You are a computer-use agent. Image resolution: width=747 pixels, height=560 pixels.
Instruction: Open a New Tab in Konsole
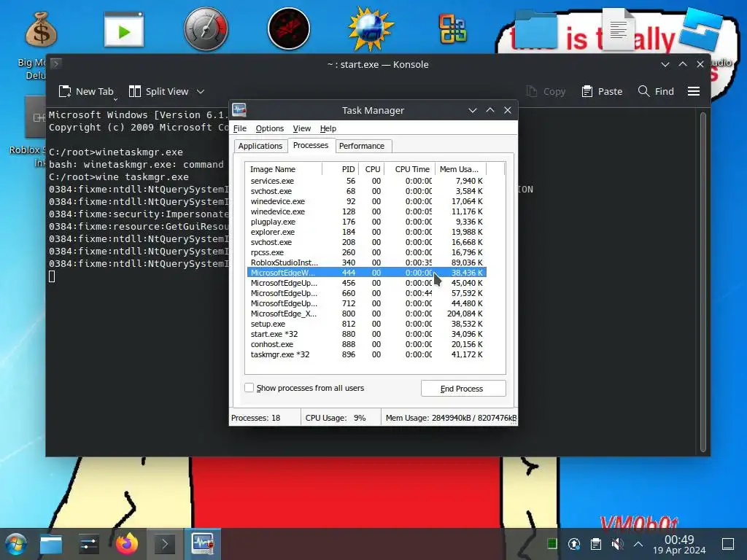[86, 91]
